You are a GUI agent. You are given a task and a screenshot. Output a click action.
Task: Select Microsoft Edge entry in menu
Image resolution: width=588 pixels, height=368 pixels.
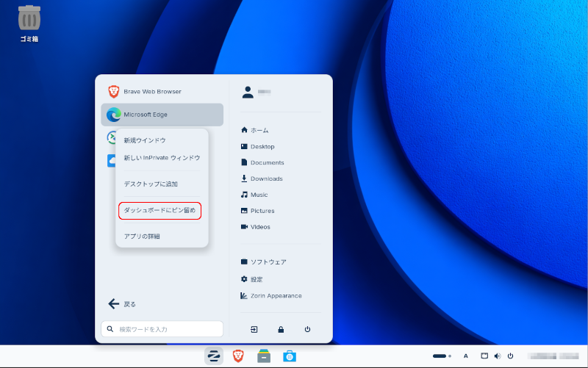162,115
